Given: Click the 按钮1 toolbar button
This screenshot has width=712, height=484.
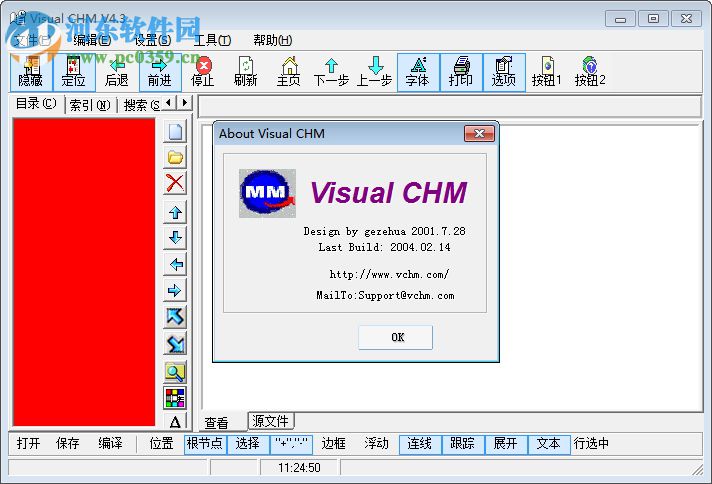Looking at the screenshot, I should tap(547, 73).
